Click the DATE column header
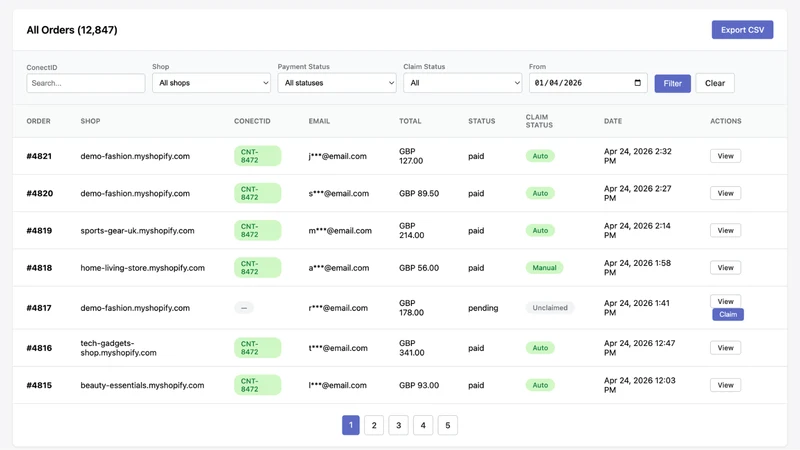The height and width of the screenshot is (450, 800). pyautogui.click(x=613, y=121)
